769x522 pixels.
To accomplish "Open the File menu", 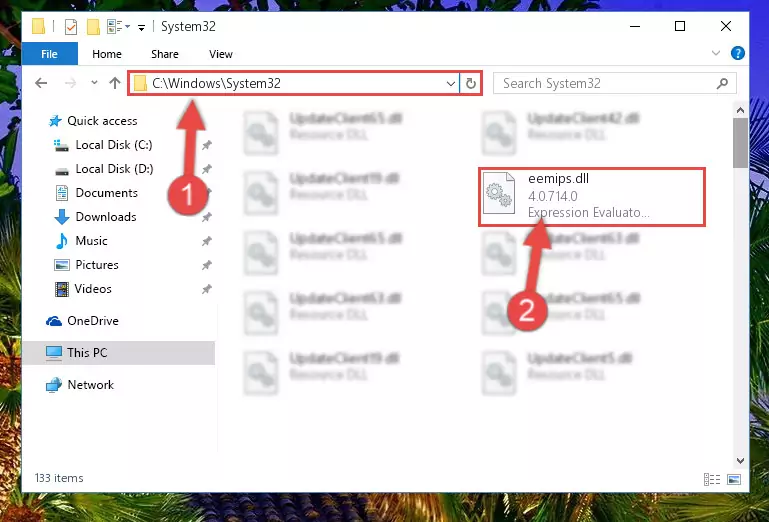I will [x=49, y=54].
